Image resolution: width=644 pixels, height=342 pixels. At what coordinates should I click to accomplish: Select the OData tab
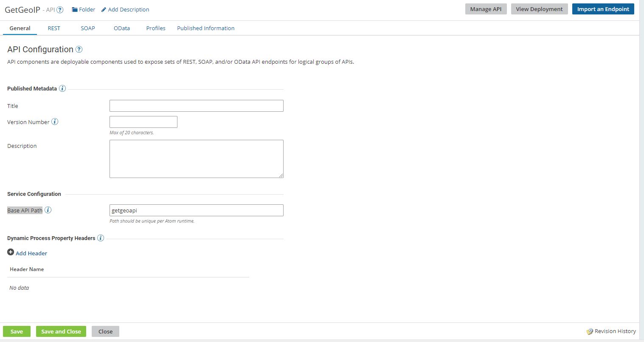tap(121, 28)
